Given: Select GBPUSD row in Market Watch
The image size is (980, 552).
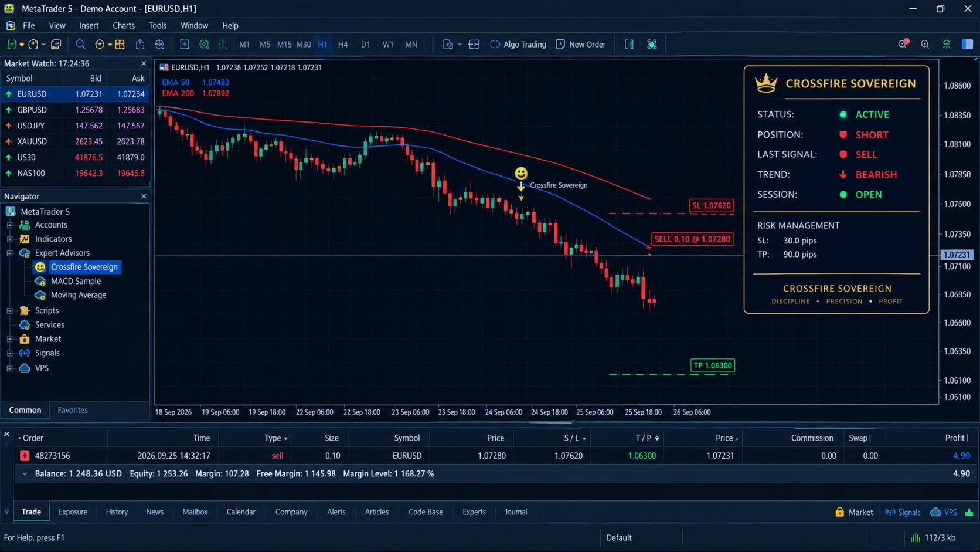Looking at the screenshot, I should (x=74, y=110).
